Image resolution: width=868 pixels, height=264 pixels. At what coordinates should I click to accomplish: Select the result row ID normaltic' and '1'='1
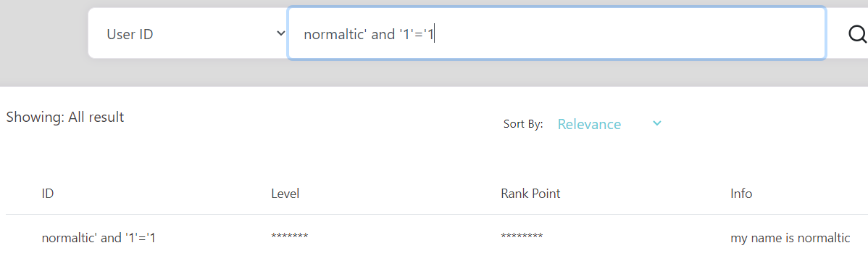tap(99, 238)
